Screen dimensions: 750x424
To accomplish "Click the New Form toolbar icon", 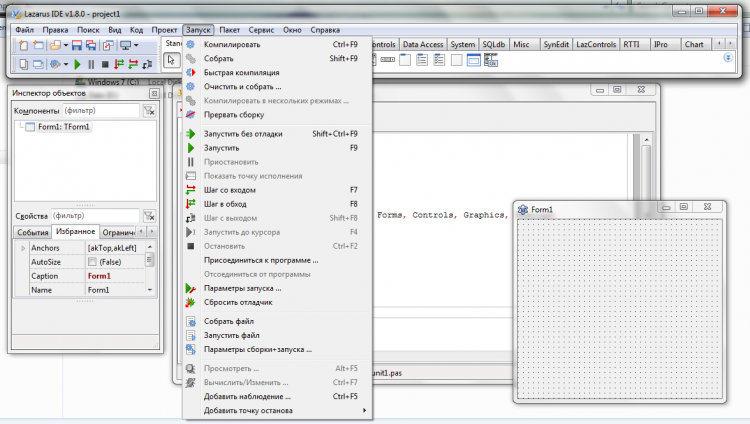I will tap(38, 45).
